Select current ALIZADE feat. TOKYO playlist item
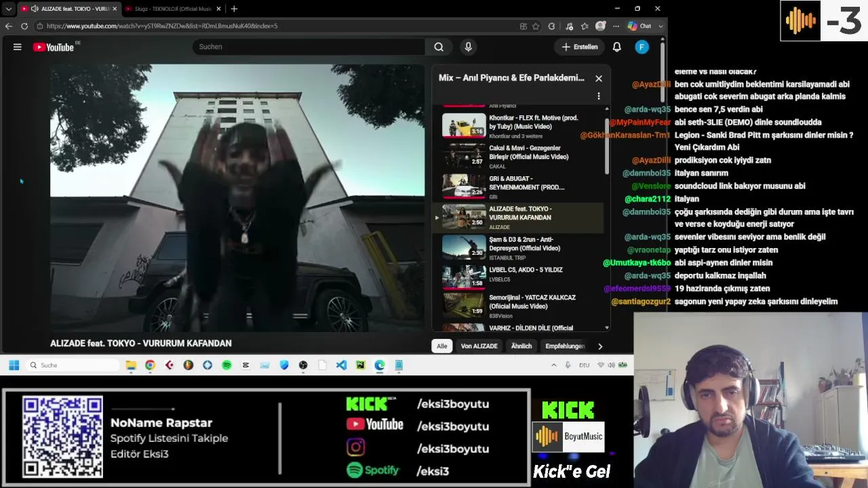Screen dimensions: 868x488 [x=520, y=218]
